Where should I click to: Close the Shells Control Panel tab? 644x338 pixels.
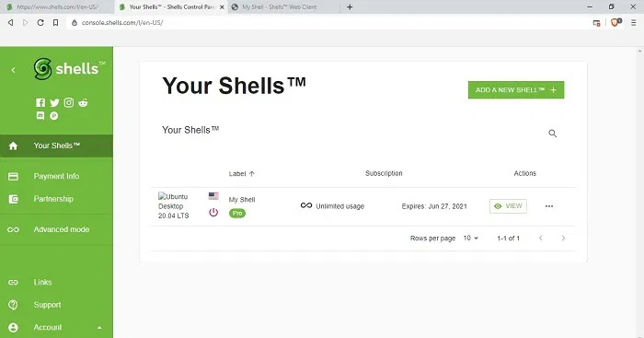click(x=222, y=7)
